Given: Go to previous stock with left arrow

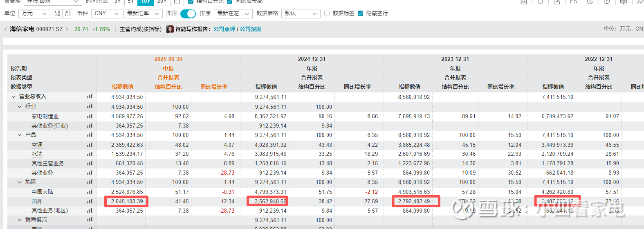Looking at the screenshot, I should [x=5, y=29].
